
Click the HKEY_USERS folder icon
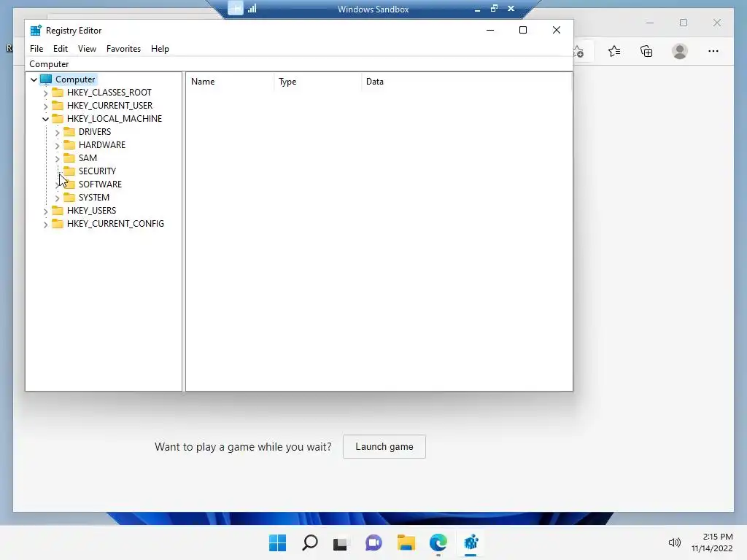58,210
